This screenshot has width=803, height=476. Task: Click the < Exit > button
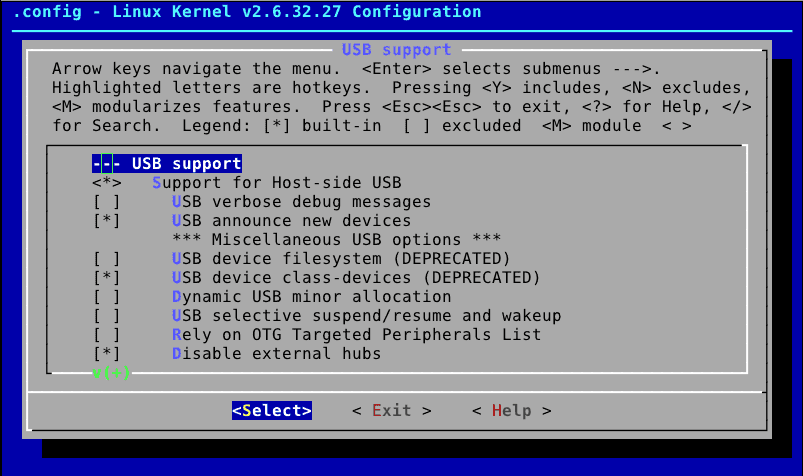click(392, 410)
